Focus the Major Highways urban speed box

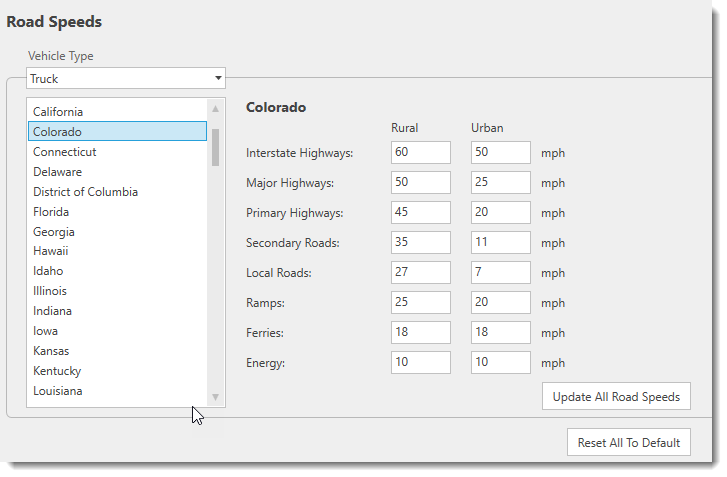tap(500, 183)
